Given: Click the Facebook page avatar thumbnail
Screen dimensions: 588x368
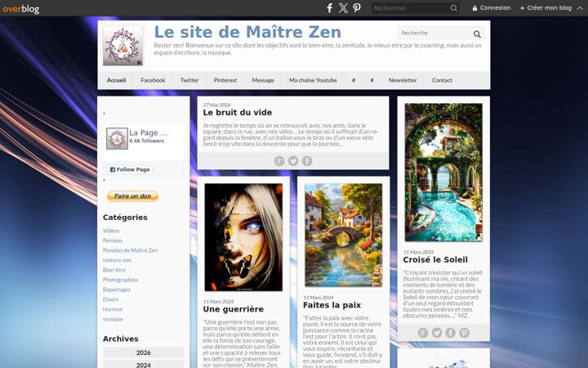Looking at the screenshot, I should 117,138.
